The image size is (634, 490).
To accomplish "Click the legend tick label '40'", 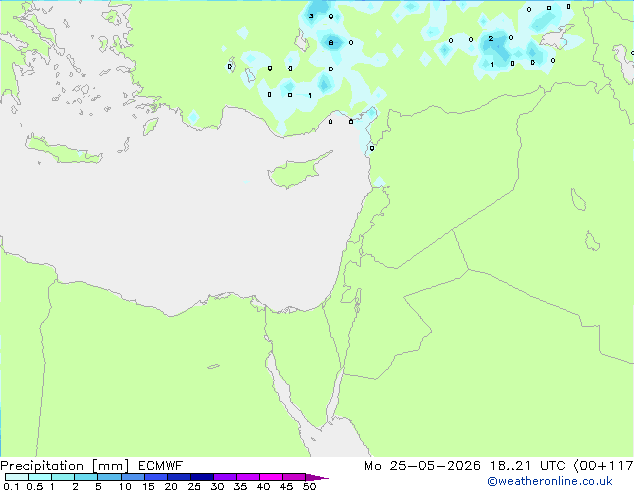I will click(x=263, y=486).
